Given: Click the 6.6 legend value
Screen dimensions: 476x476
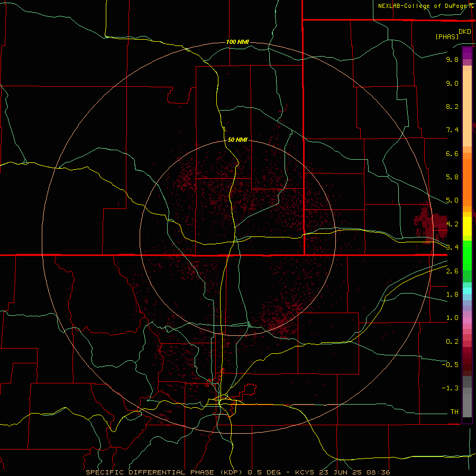Looking at the screenshot, I should coord(452,153).
